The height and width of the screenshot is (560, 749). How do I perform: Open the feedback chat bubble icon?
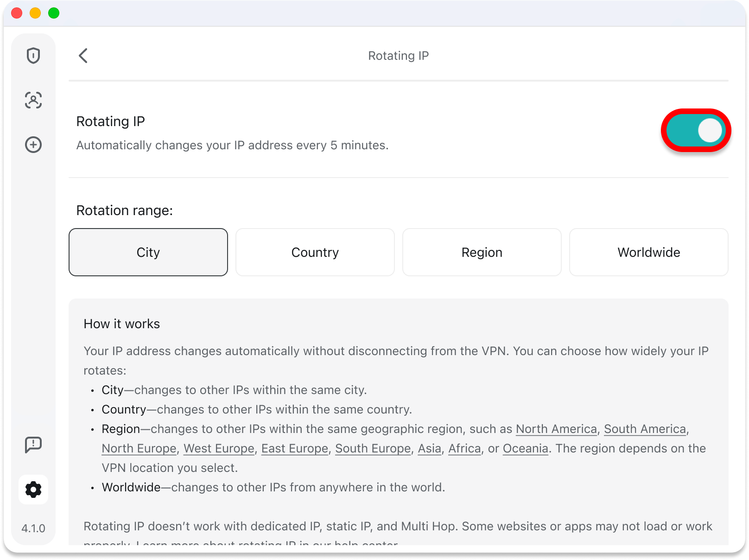33,445
